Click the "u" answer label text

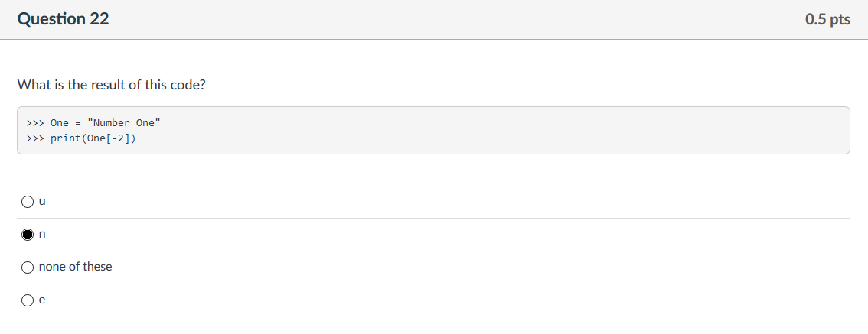pyautogui.click(x=42, y=201)
